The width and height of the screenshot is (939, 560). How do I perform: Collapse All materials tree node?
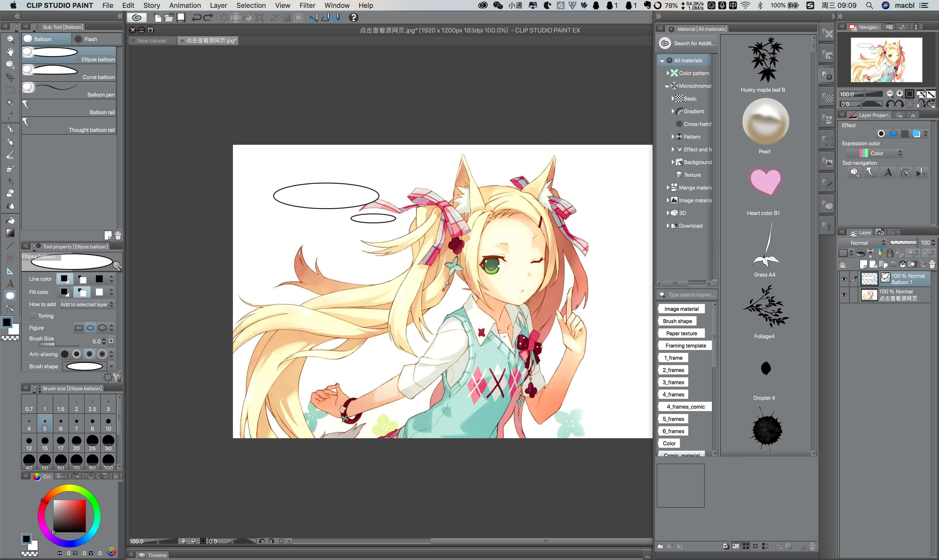(662, 61)
